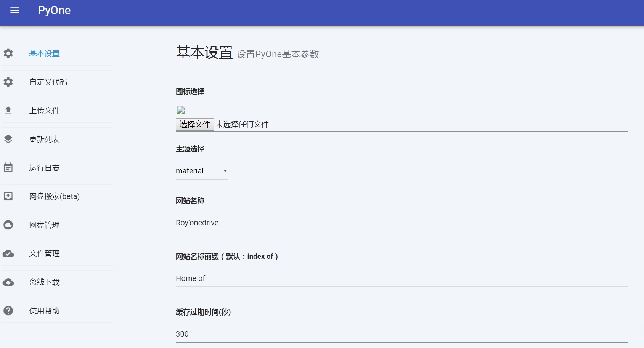Select the download-box icon beside 网盘搬家(beta)
This screenshot has height=348, width=644.
[x=8, y=196]
